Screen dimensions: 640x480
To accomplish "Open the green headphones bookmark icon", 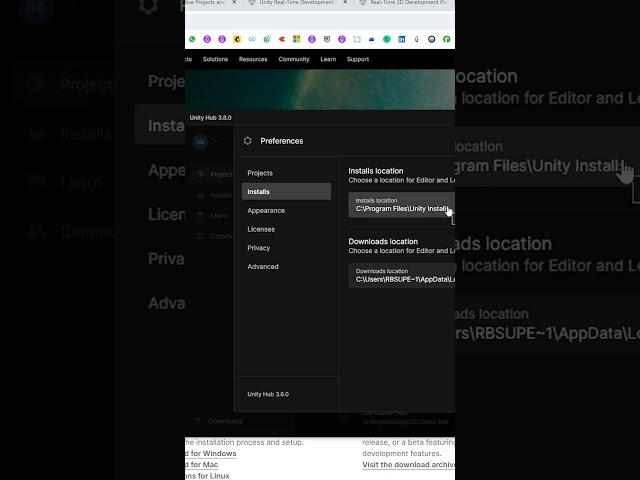I will (447, 39).
